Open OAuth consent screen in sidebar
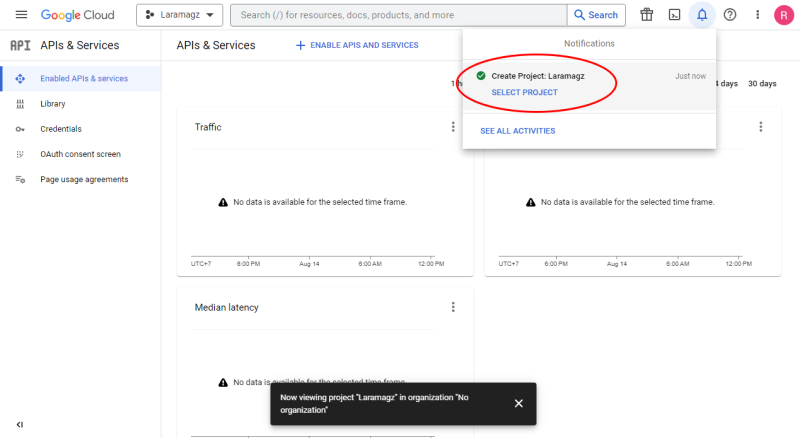Screen dimensions: 800x438 [81, 154]
